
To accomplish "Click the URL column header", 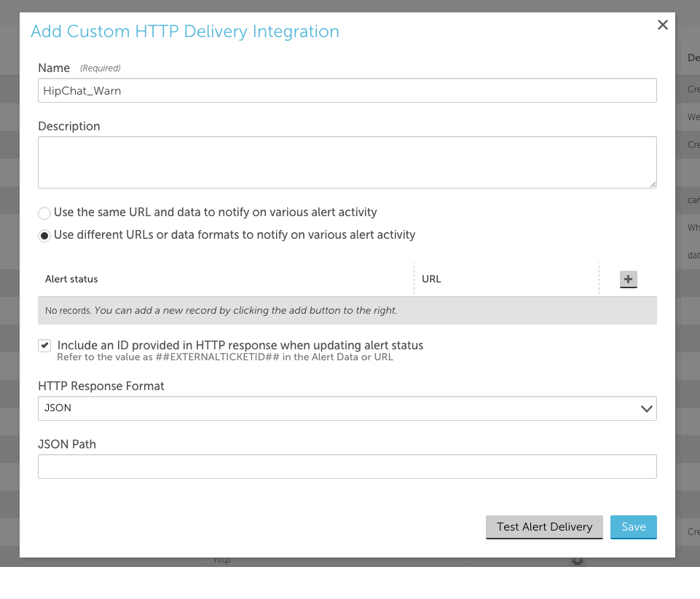I will pos(430,279).
